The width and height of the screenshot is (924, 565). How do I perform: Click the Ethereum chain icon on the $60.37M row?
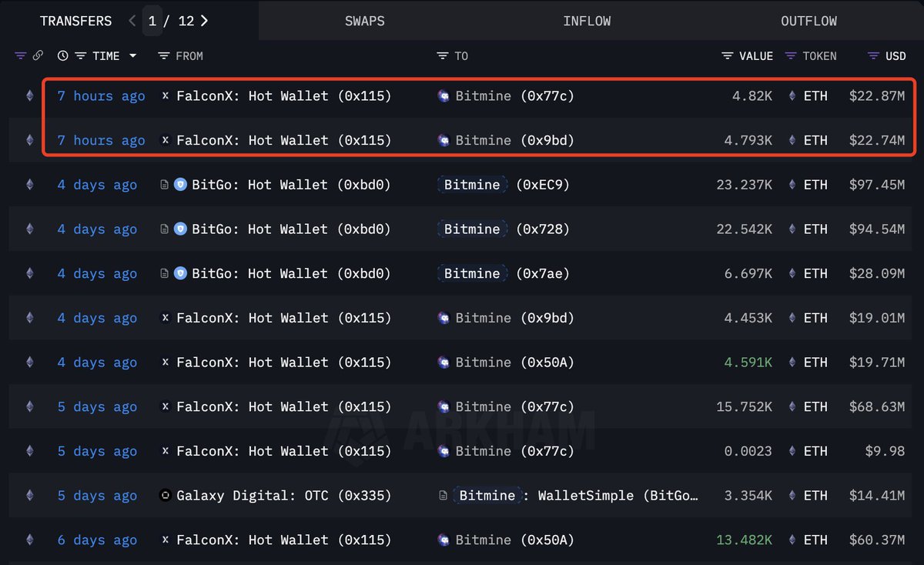(x=30, y=540)
